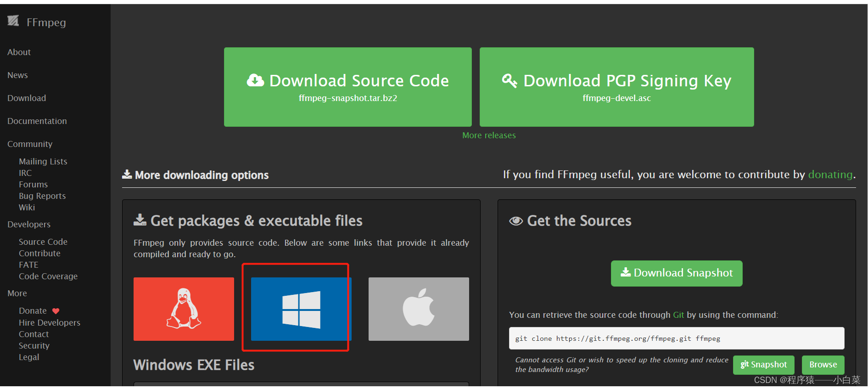Click the cloud download icon on Source Code button
Viewport: 868px width, 389px height.
256,80
